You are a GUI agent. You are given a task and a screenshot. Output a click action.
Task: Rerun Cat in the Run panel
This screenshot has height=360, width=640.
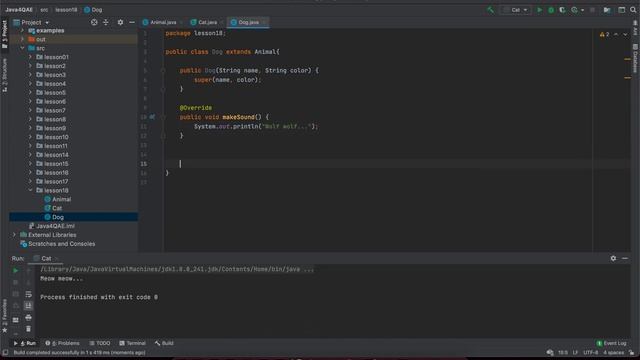(16, 270)
